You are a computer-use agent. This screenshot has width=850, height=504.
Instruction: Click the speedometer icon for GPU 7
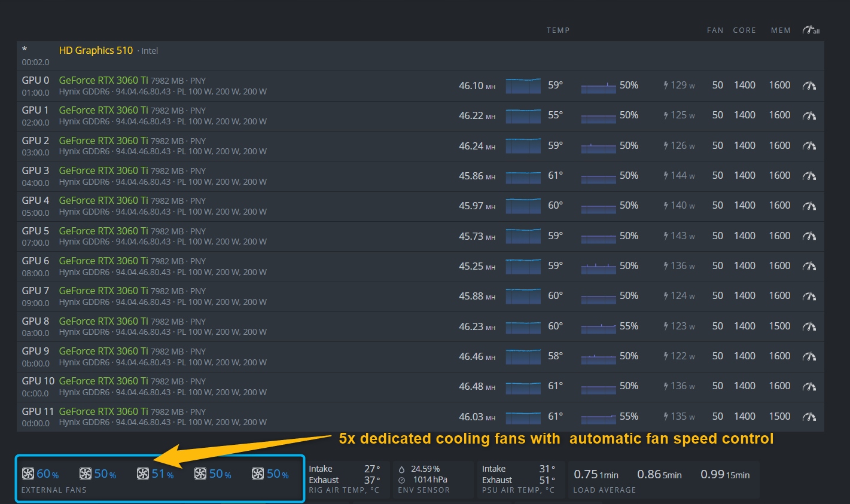(809, 296)
